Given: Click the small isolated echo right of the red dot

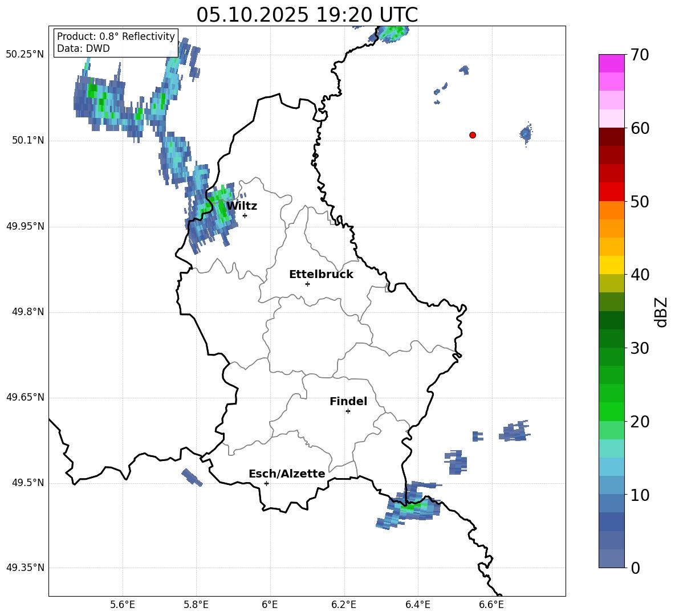Looking at the screenshot, I should coord(526,134).
